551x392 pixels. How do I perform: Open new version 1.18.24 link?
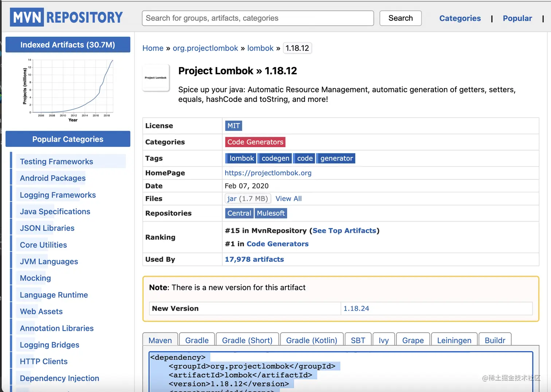[356, 309]
